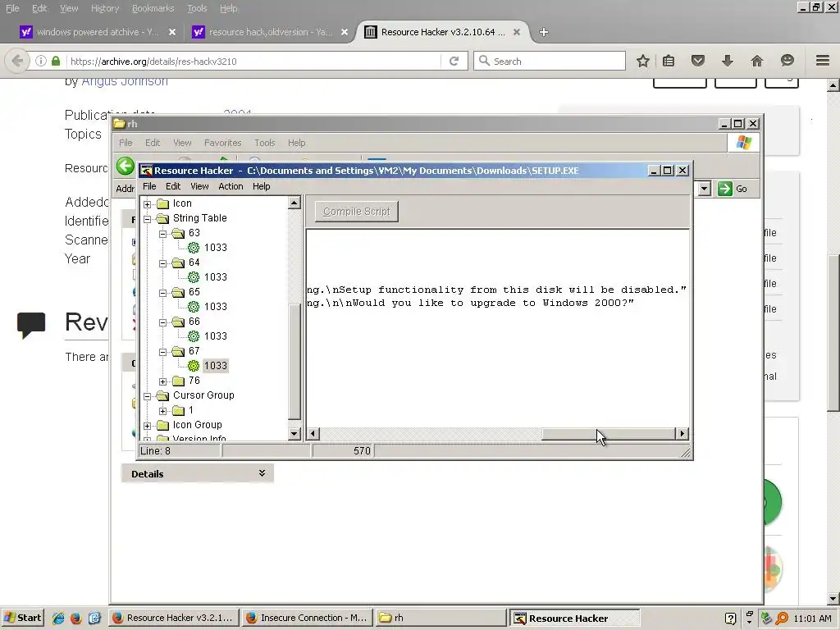The height and width of the screenshot is (630, 840).
Task: Collapse folder 63 in String Table
Action: (163, 234)
